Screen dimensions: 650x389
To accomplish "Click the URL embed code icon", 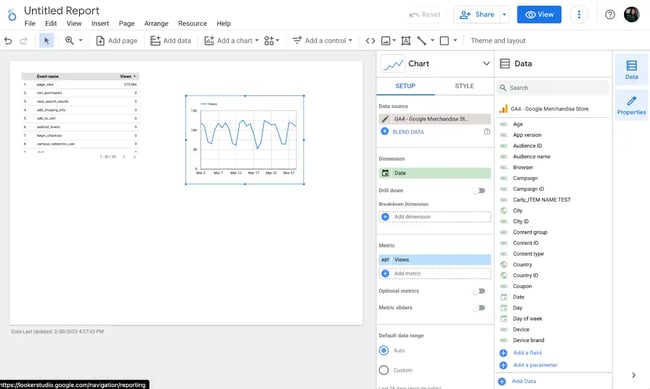I will pyautogui.click(x=370, y=41).
